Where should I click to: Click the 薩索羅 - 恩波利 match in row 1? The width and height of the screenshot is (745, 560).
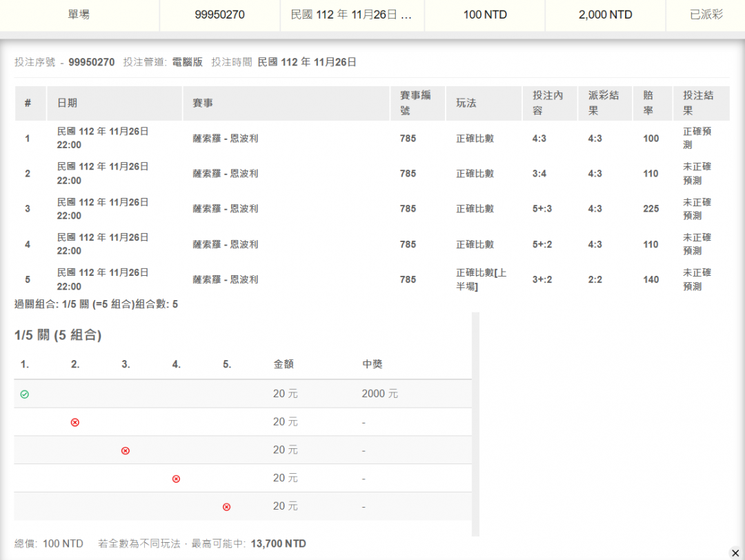(x=225, y=139)
